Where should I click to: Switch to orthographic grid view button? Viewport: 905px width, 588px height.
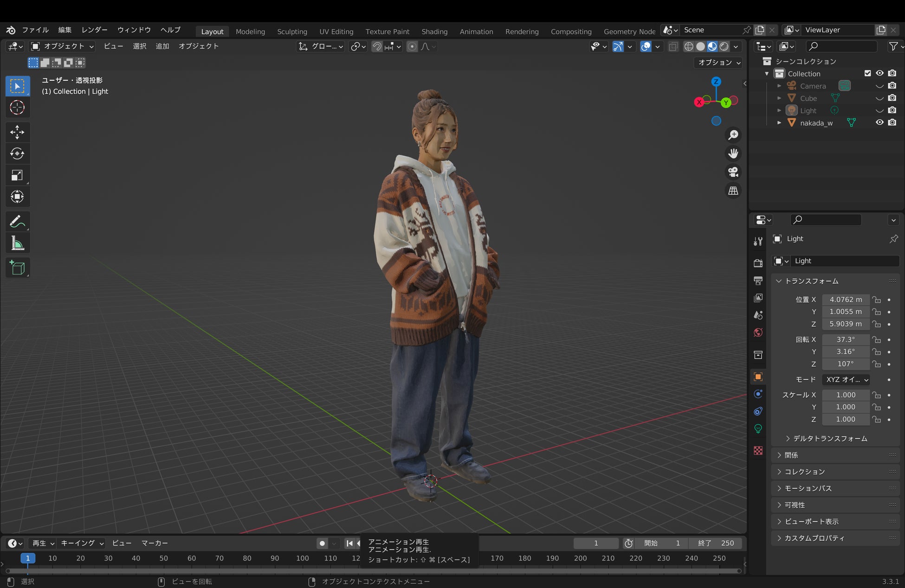point(733,191)
